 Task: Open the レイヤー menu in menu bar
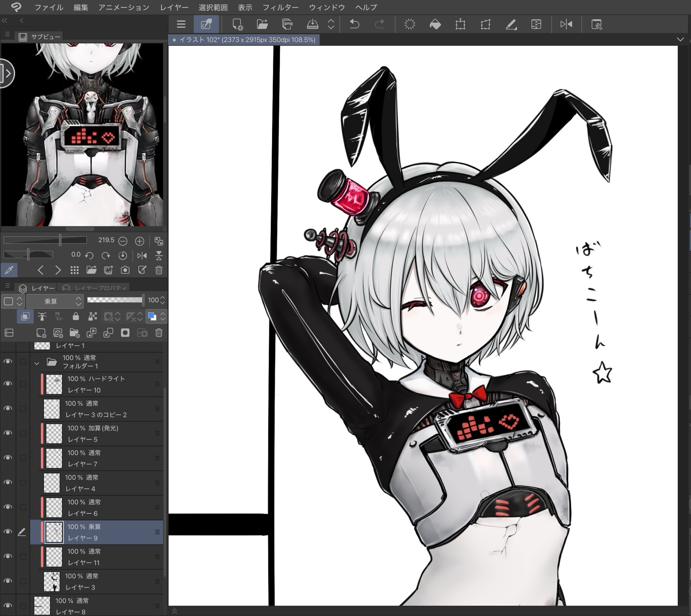pos(174,7)
